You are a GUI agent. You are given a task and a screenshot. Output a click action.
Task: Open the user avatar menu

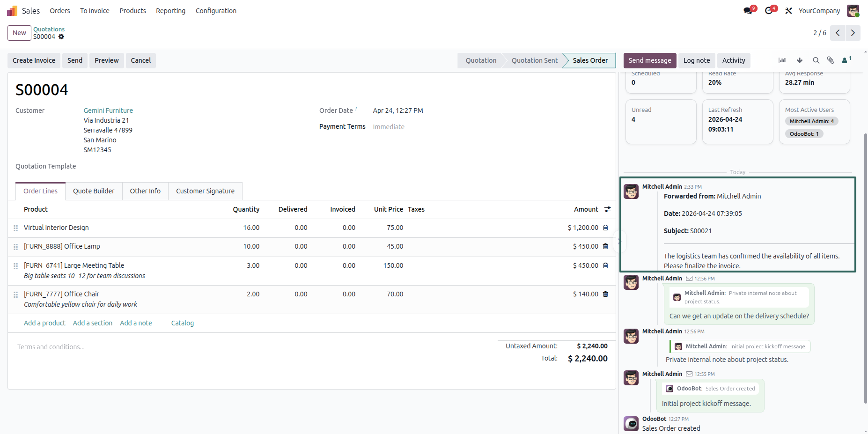tap(853, 11)
